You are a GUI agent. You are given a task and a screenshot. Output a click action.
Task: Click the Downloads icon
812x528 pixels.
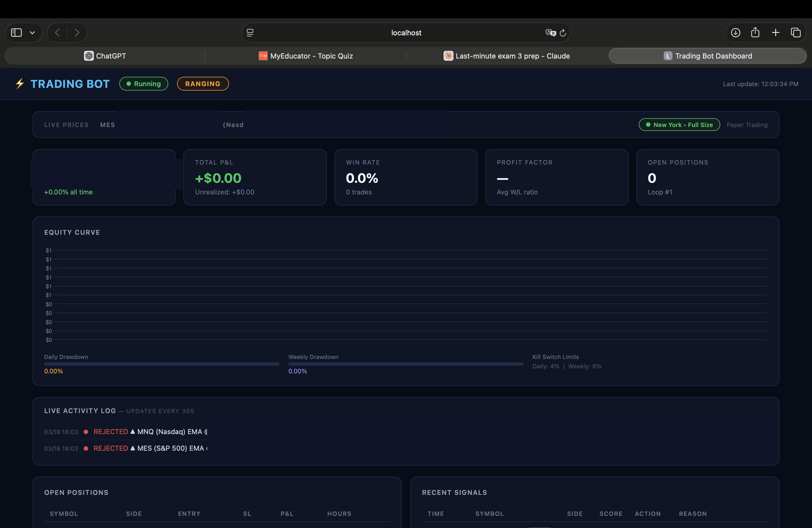pos(735,32)
